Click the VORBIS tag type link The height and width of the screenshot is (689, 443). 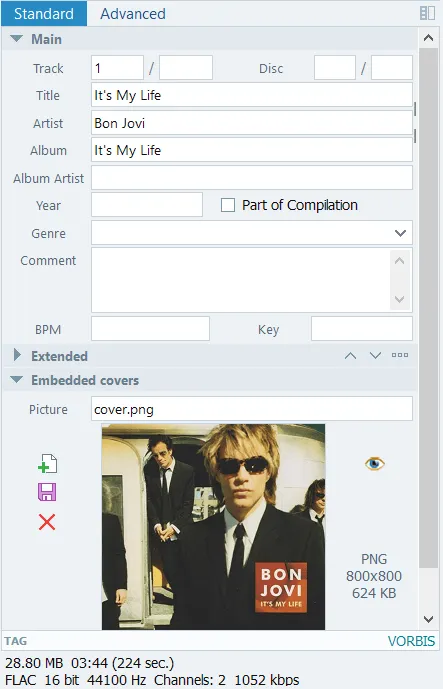click(411, 641)
